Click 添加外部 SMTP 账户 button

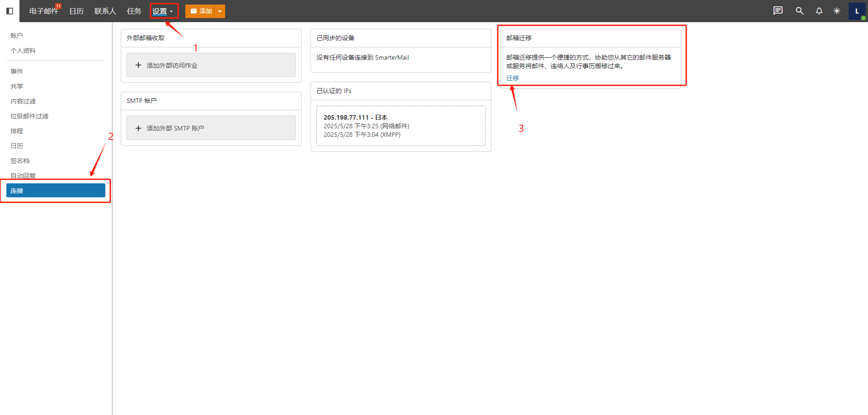(211, 128)
